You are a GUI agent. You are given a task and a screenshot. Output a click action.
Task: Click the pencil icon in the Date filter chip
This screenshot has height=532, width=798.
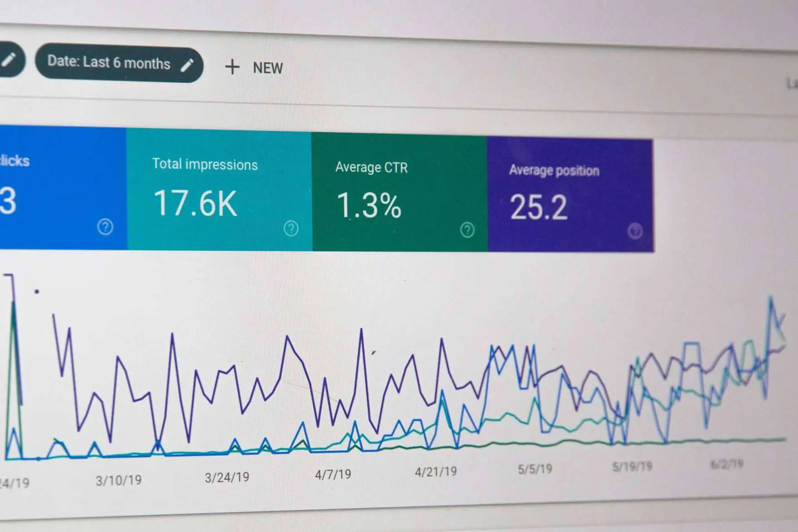point(187,65)
